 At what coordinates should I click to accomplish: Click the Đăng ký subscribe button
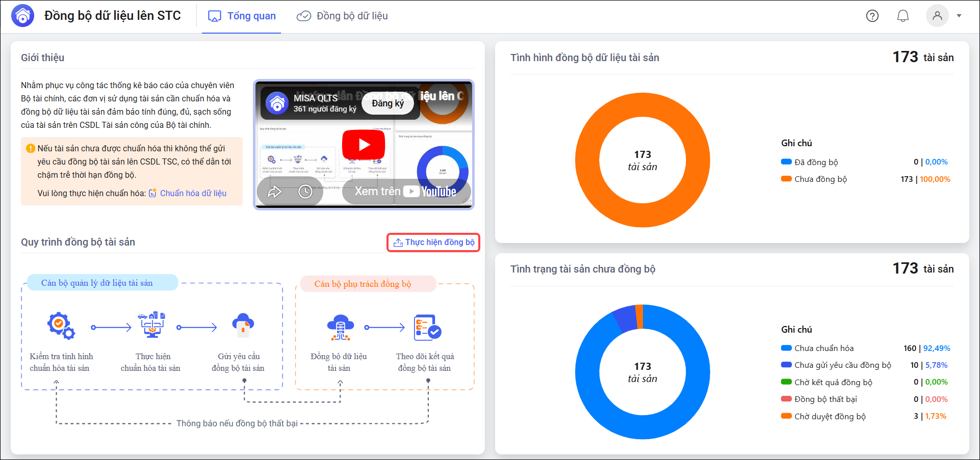388,103
